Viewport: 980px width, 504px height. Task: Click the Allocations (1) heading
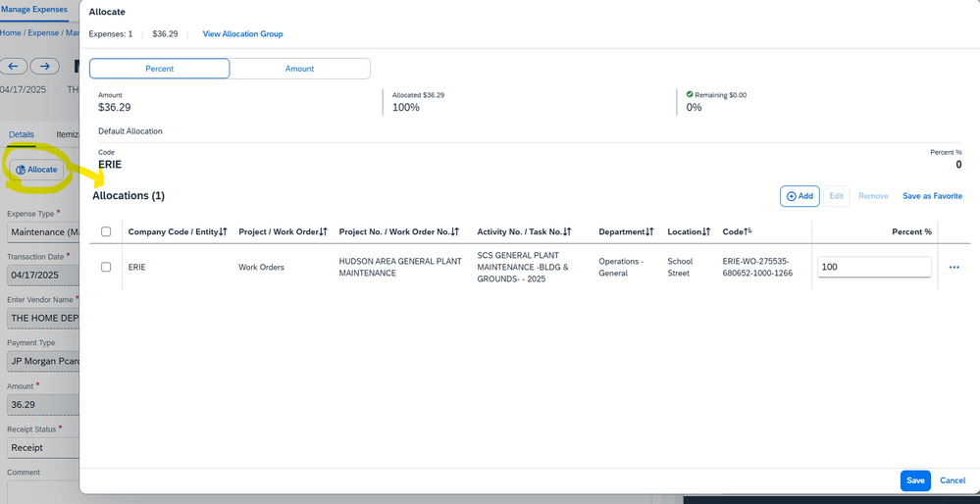[129, 195]
